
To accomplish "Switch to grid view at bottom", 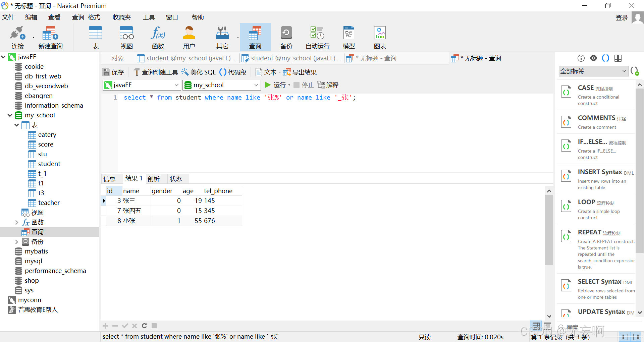I will (536, 326).
